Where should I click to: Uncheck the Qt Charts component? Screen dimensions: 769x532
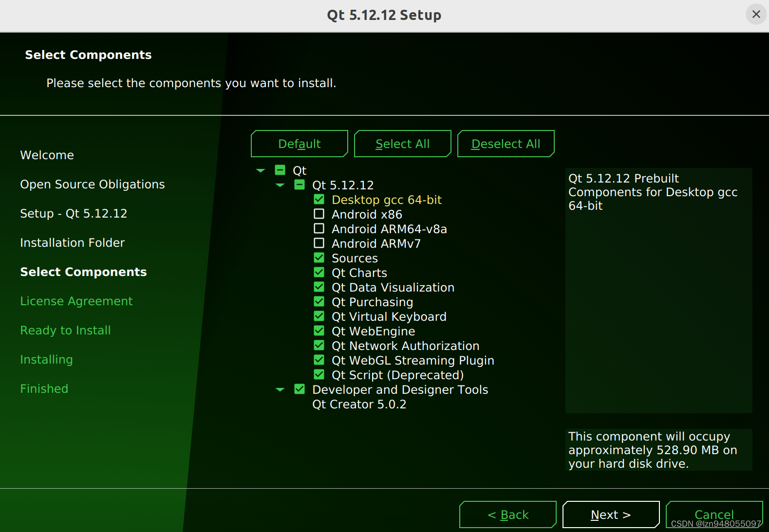319,272
